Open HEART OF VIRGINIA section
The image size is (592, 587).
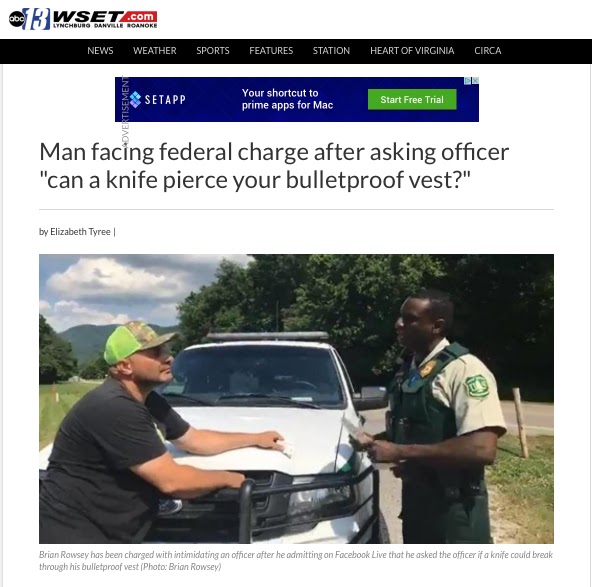pyautogui.click(x=412, y=51)
